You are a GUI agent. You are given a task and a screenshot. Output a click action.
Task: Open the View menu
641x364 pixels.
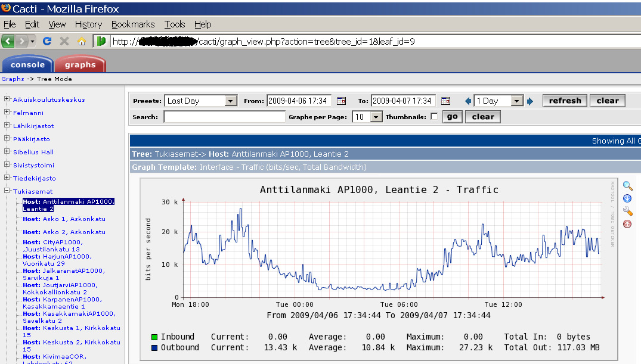[x=57, y=24]
